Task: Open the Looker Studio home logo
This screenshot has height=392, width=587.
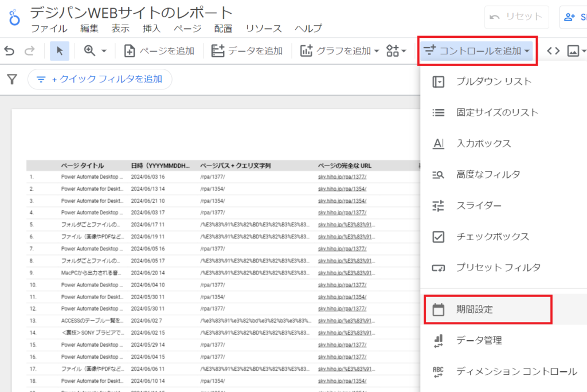Action: click(13, 18)
